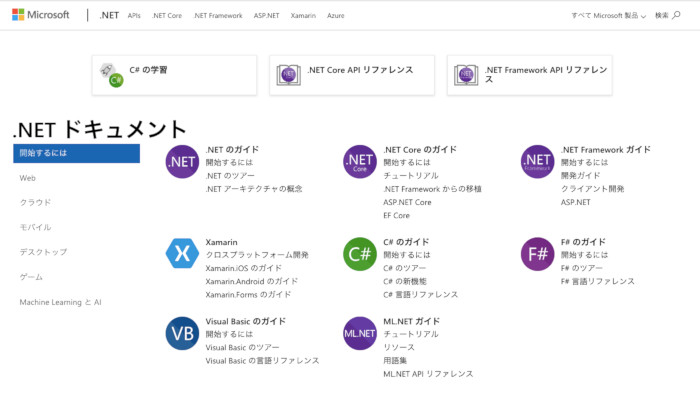Click the blue VB Visual Basic icon
Screen dimensions: 700x400
point(182,333)
